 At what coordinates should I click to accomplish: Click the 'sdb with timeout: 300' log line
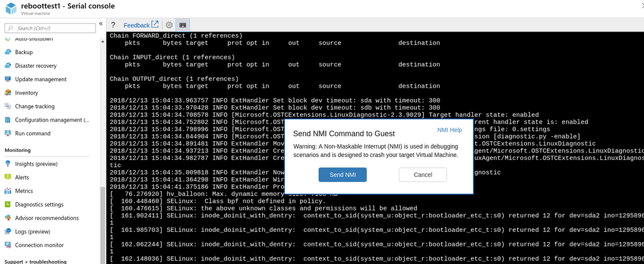point(275,107)
